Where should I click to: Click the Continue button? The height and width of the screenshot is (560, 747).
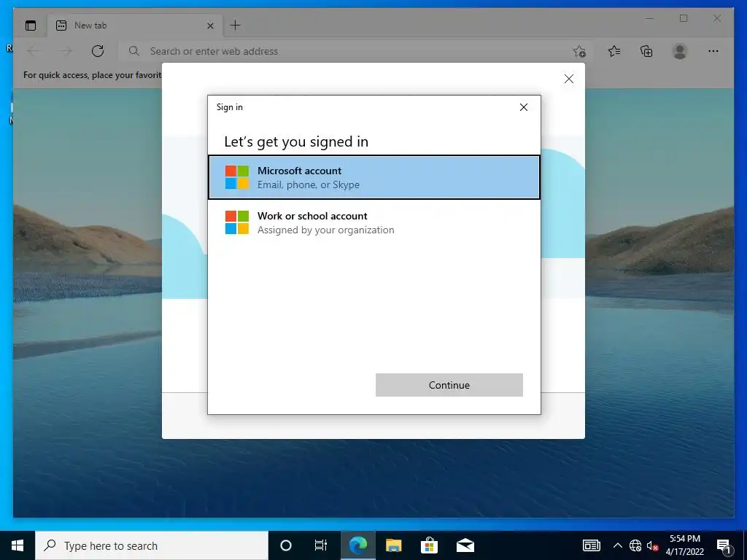pos(449,385)
